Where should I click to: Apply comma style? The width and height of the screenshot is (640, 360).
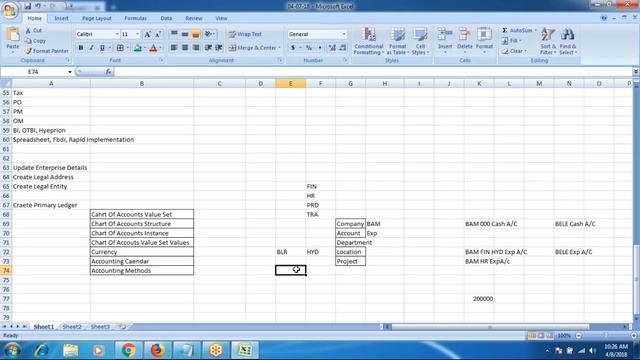coord(320,48)
